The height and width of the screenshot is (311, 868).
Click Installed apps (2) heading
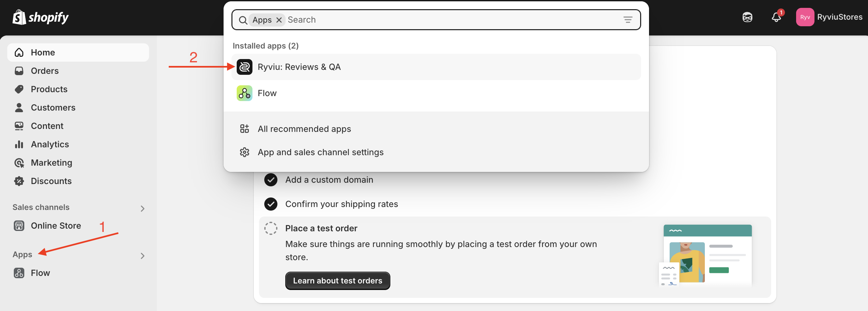(266, 46)
